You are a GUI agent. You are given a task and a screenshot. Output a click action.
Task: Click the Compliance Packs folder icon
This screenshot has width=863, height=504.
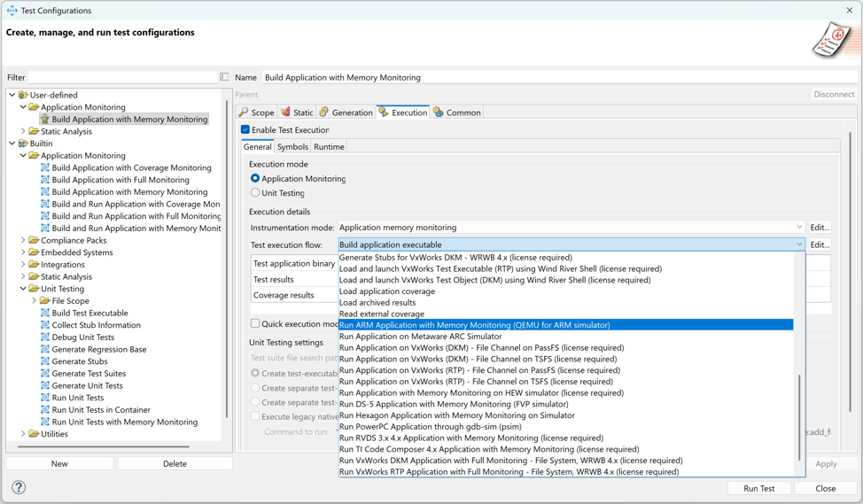click(x=35, y=240)
